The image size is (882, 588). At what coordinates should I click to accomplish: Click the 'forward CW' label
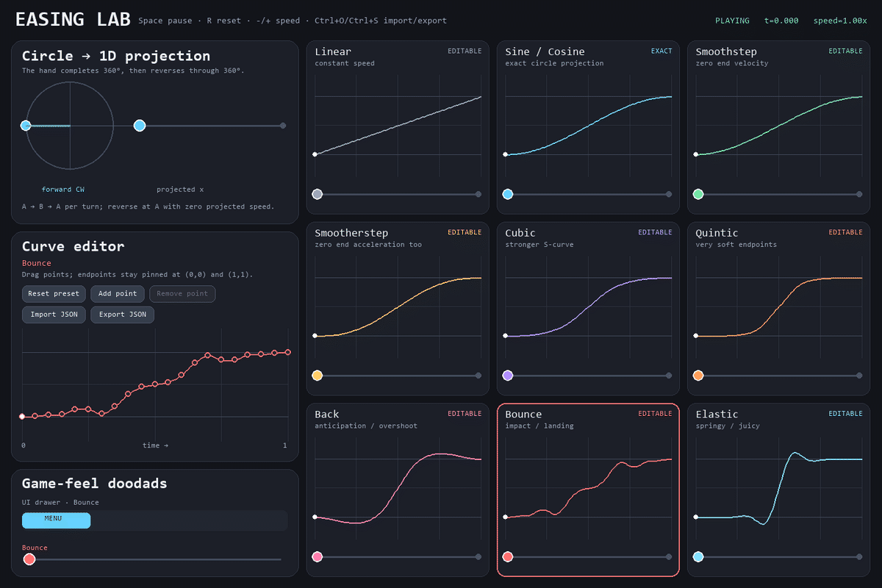[63, 190]
